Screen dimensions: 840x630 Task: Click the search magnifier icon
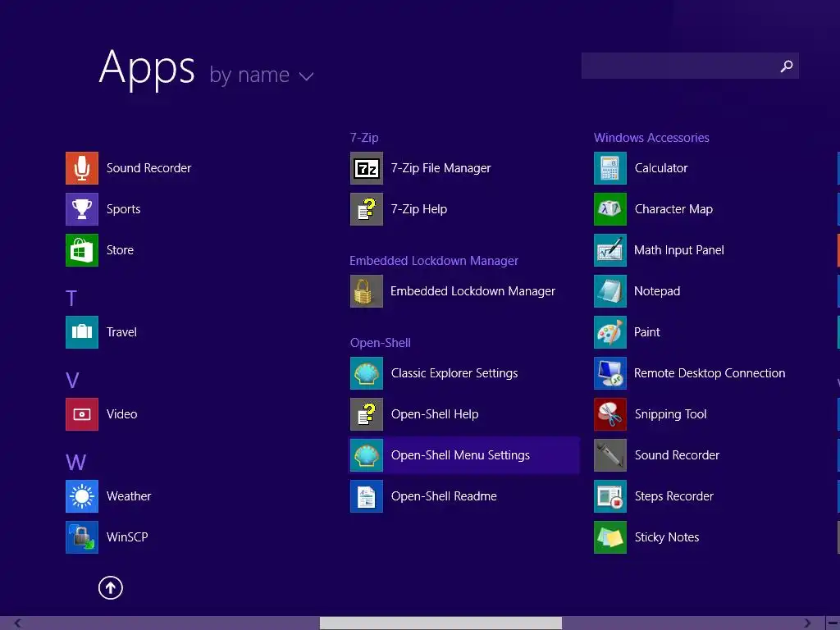pyautogui.click(x=787, y=66)
